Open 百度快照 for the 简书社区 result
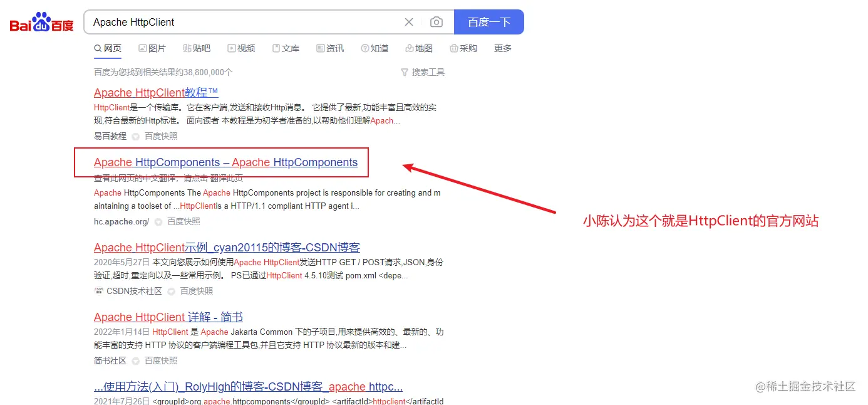Image resolution: width=868 pixels, height=405 pixels. pyautogui.click(x=161, y=360)
